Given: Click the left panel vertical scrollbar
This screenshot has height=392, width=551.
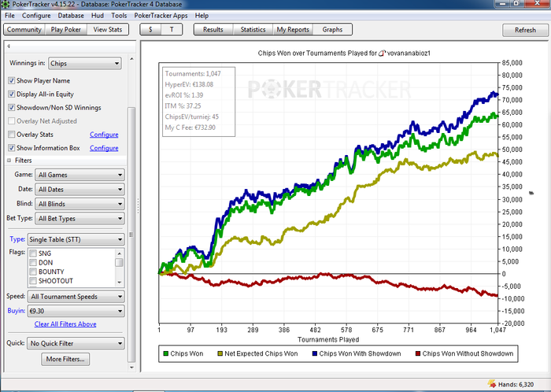Looking at the screenshot, I should click(x=131, y=235).
